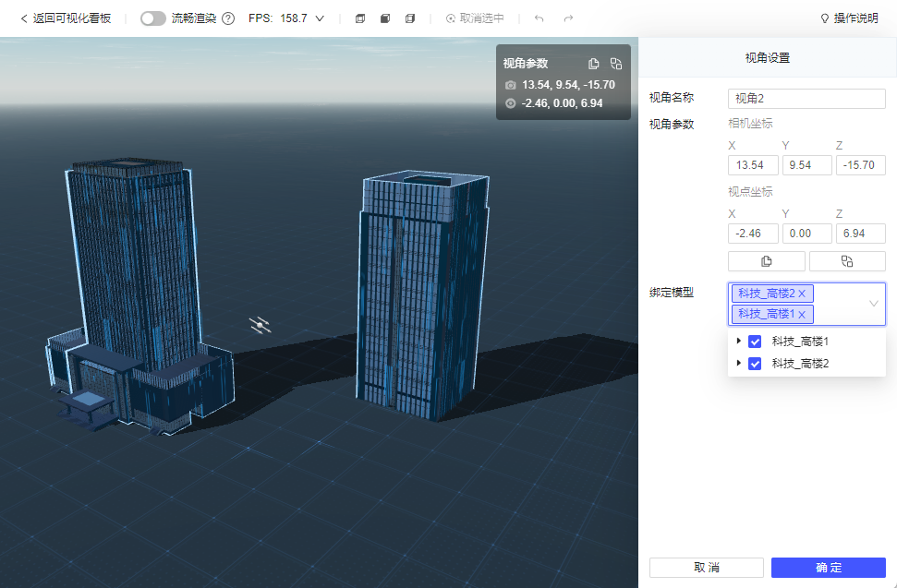This screenshot has height=588, width=897.
Task: Copy view parameters in the 视角参数 overlay
Action: pos(593,64)
